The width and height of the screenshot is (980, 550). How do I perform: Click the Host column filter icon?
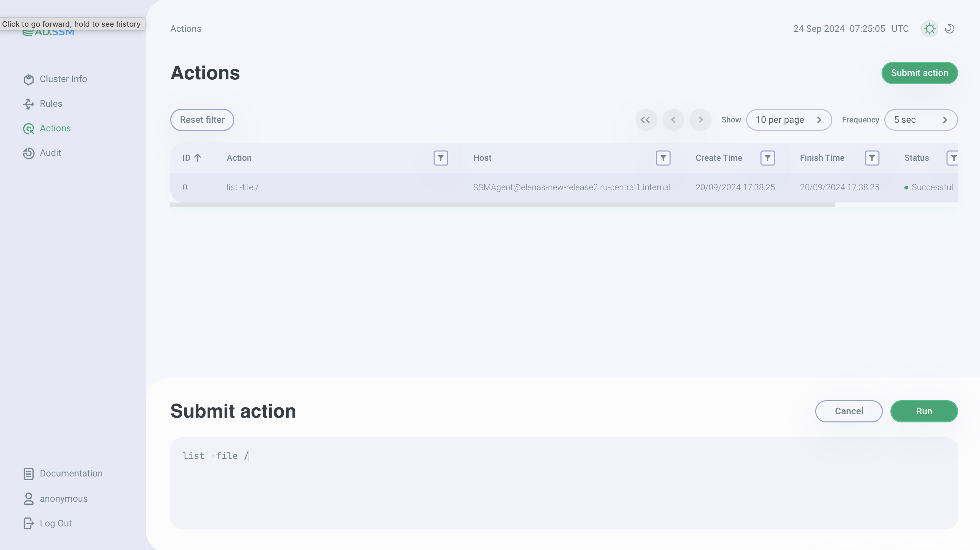point(663,158)
